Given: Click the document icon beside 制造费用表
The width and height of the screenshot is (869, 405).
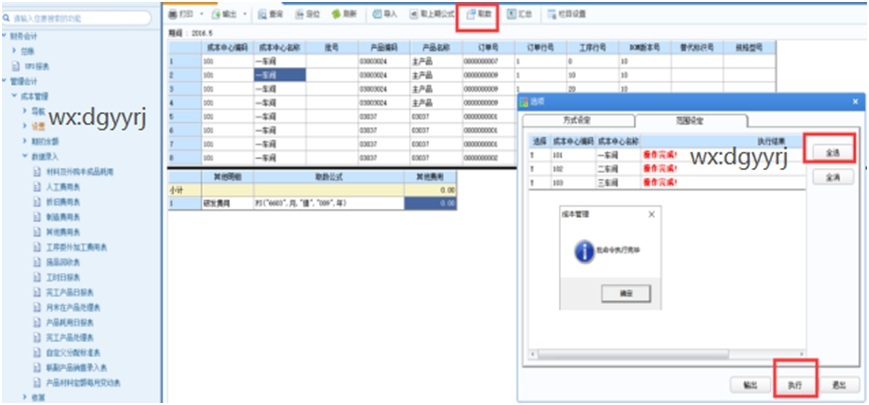Looking at the screenshot, I should (x=37, y=217).
